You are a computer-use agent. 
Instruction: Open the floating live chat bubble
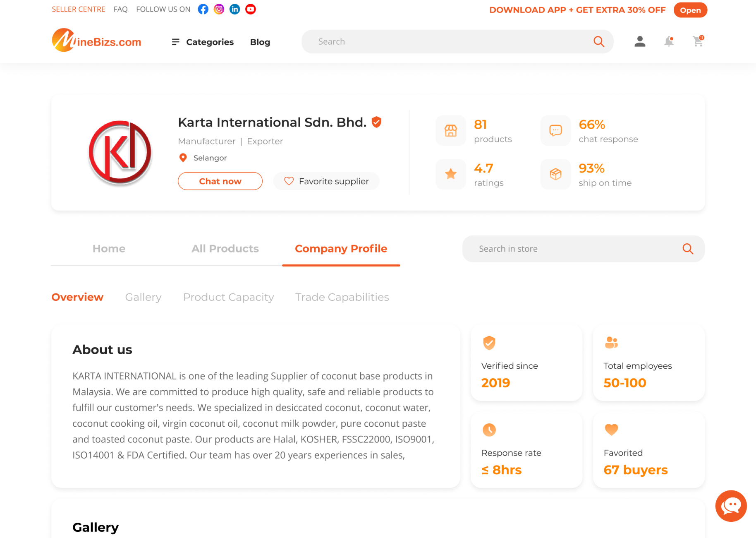pos(731,506)
